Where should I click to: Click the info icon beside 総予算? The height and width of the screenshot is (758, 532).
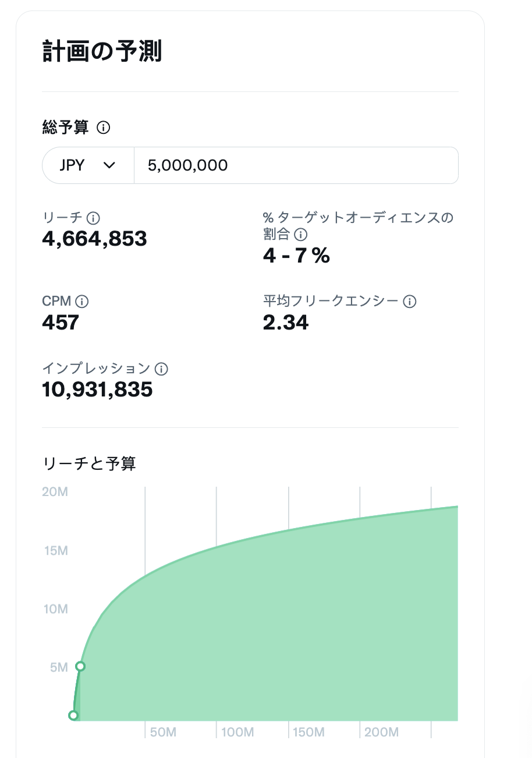point(104,127)
